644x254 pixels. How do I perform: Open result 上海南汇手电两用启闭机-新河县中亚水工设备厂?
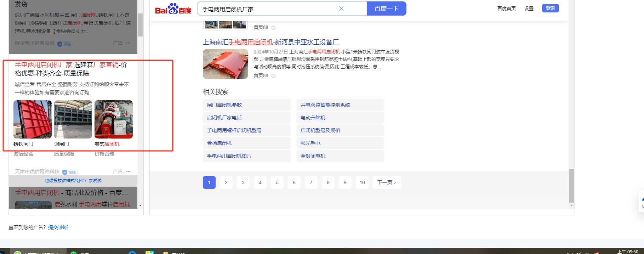coord(271,42)
